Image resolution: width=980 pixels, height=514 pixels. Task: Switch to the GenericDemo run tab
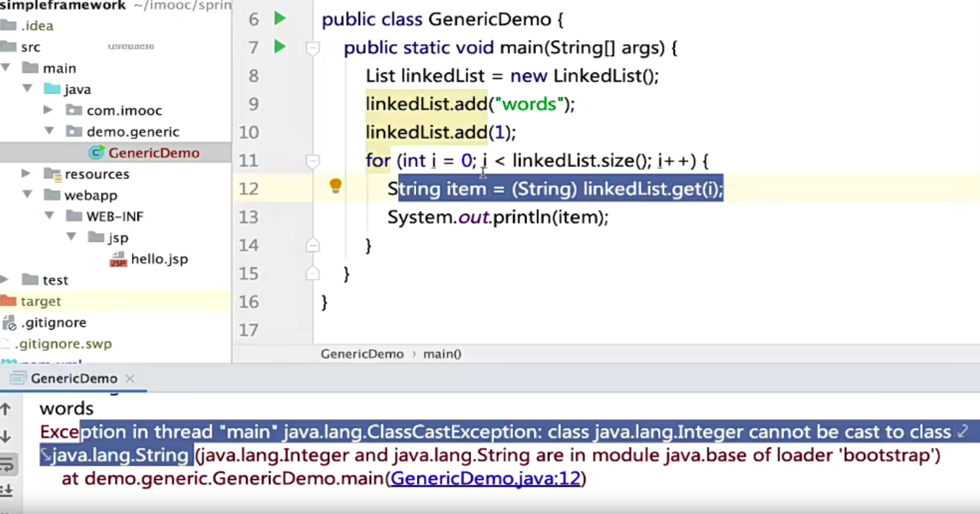(74, 379)
